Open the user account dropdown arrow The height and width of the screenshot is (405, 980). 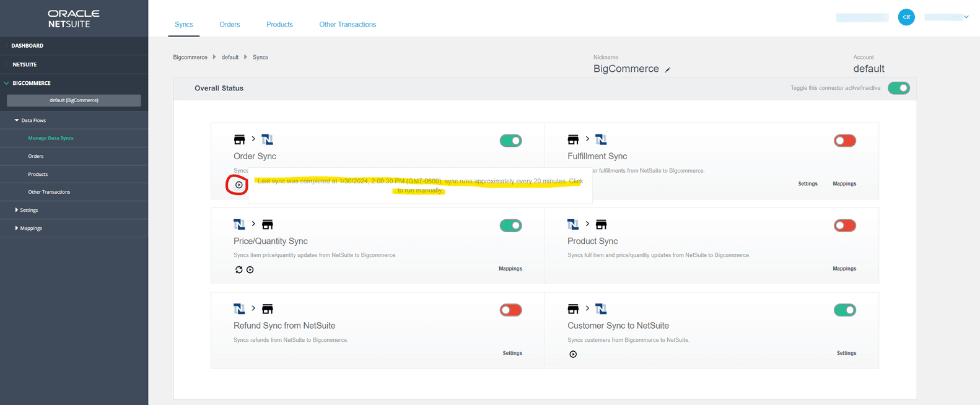pos(966,17)
